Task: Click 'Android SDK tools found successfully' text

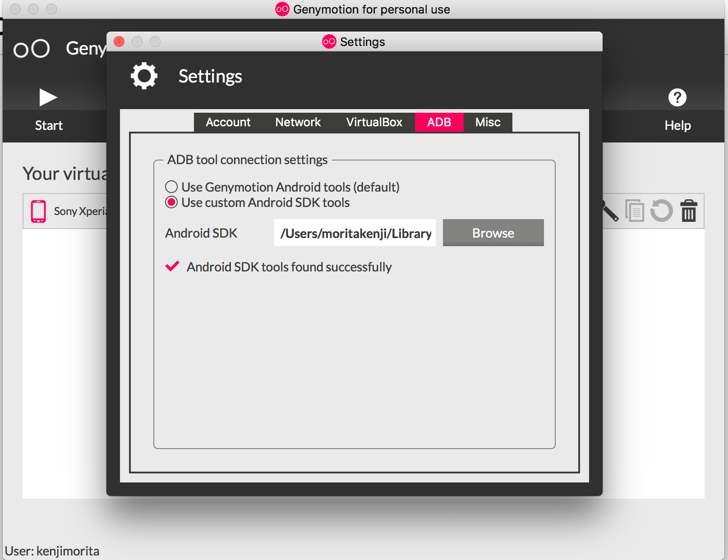Action: 289,267
